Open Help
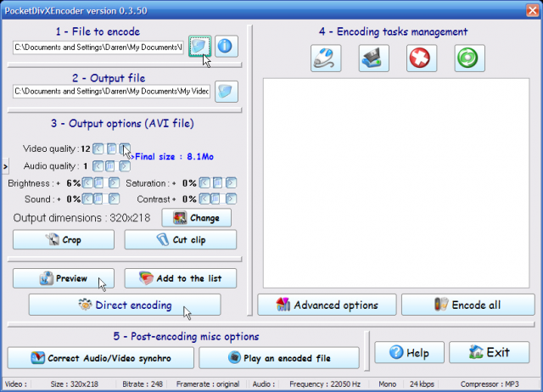Screen dimensions: 543x392 tap(409, 352)
